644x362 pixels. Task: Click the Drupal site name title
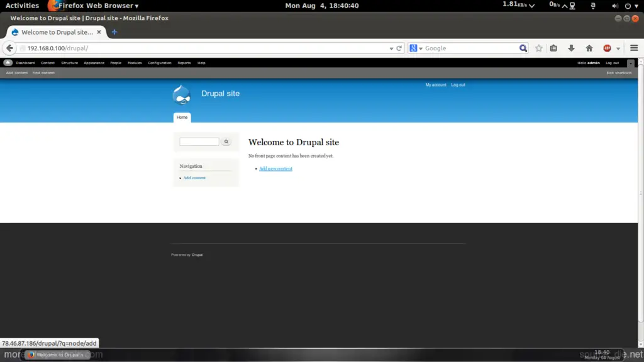pos(220,94)
